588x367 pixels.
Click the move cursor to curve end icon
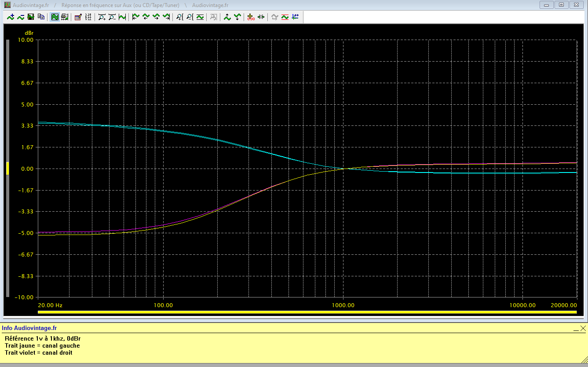point(166,17)
